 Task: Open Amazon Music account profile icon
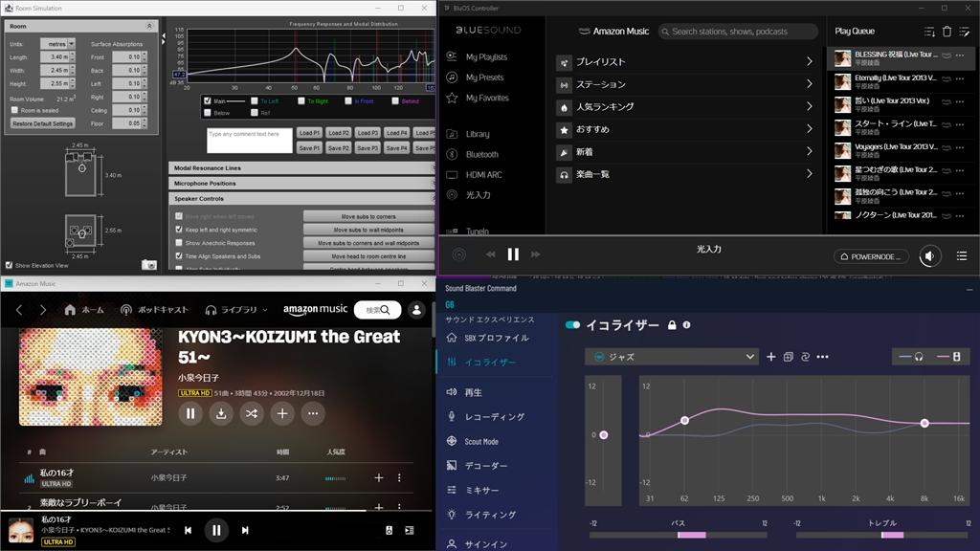[416, 310]
